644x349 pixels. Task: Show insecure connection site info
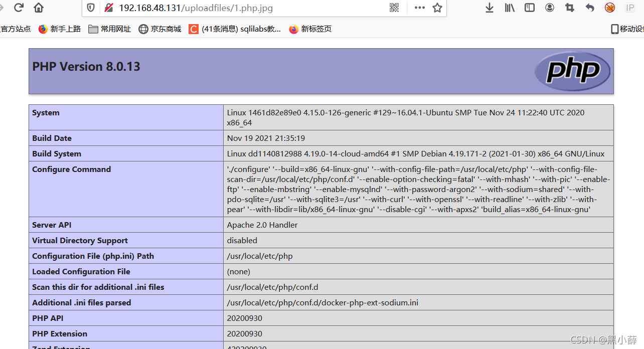[x=108, y=8]
